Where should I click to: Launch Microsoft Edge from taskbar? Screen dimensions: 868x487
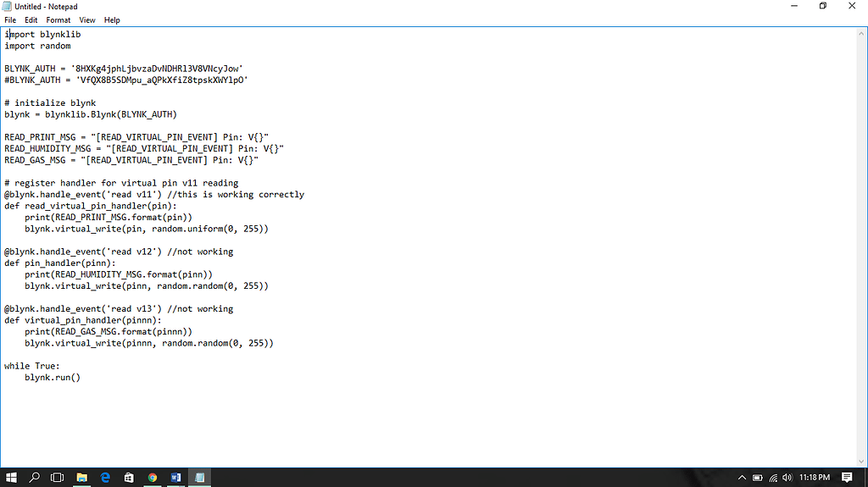tap(105, 477)
